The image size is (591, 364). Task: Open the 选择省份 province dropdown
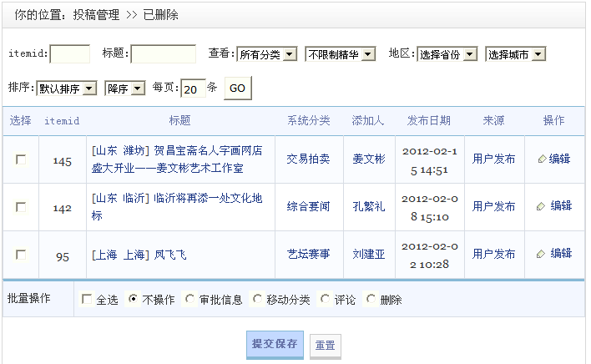click(447, 54)
